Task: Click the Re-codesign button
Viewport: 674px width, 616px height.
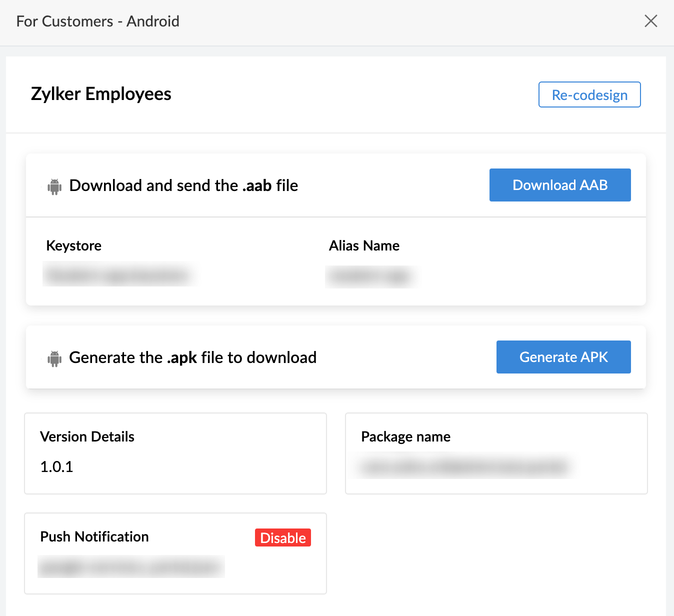Action: coord(589,94)
